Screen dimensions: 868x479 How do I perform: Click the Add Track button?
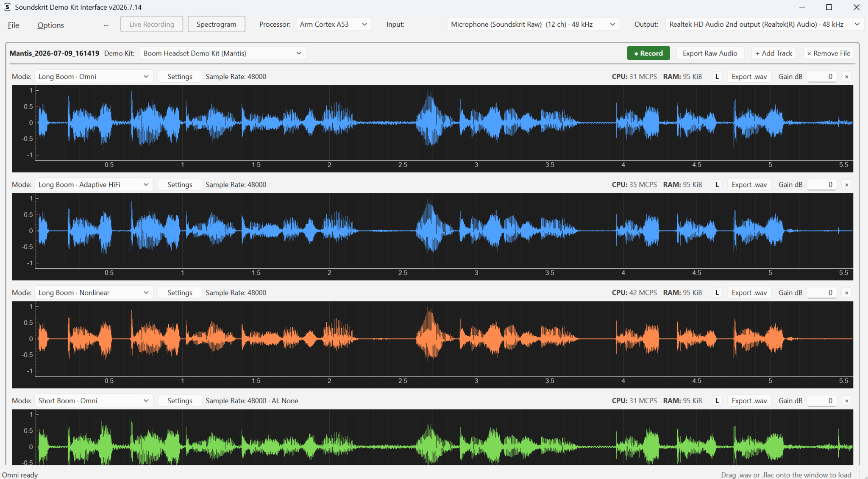click(774, 53)
